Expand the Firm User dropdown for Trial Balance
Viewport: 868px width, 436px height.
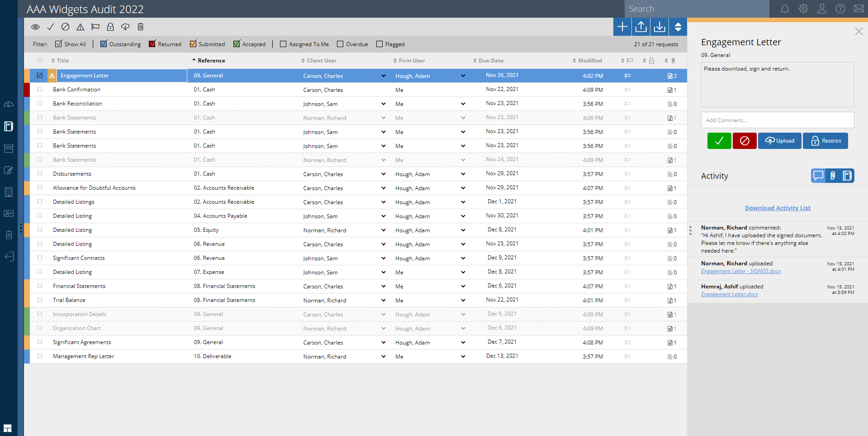tap(463, 300)
